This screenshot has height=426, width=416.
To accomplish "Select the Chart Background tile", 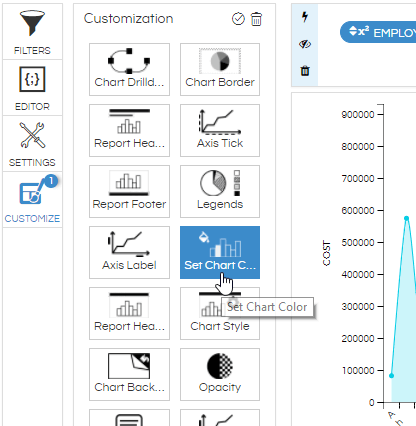I will pyautogui.click(x=129, y=374).
